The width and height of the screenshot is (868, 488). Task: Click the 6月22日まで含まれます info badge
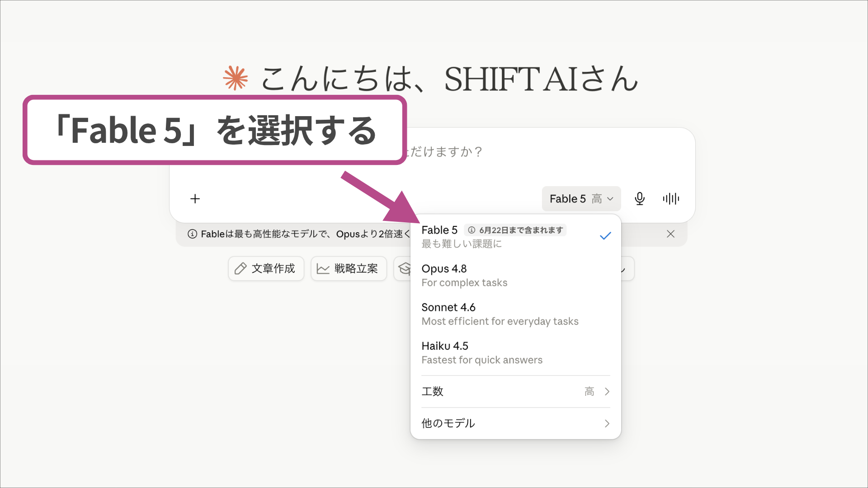(x=515, y=230)
